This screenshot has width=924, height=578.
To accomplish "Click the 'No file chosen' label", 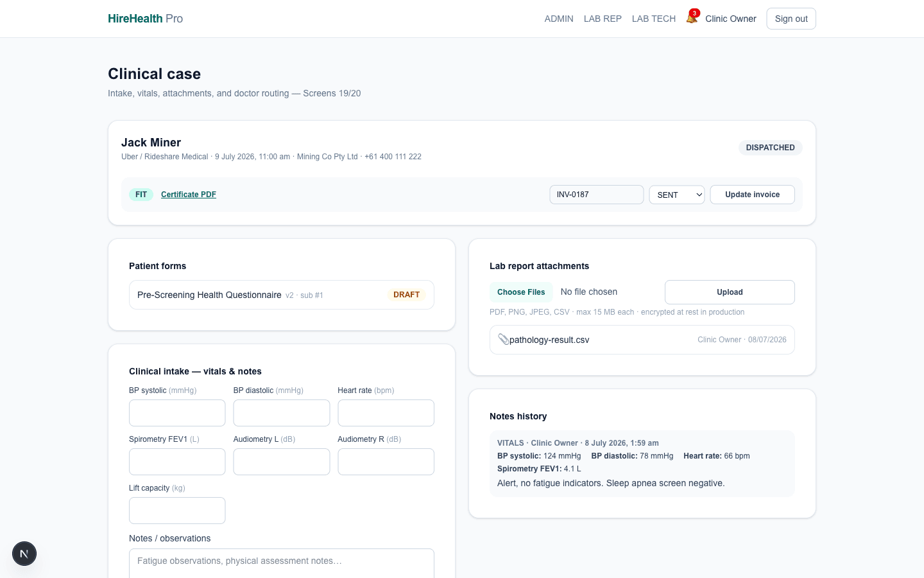I will tap(589, 292).
